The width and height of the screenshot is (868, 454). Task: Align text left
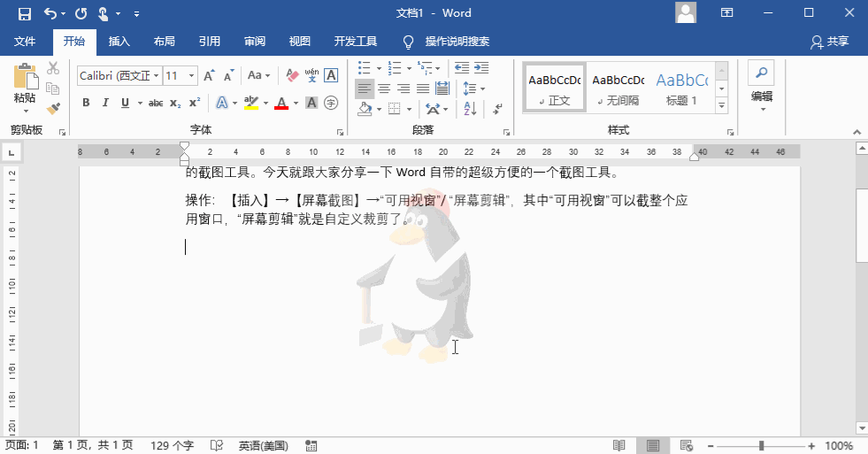[x=364, y=88]
